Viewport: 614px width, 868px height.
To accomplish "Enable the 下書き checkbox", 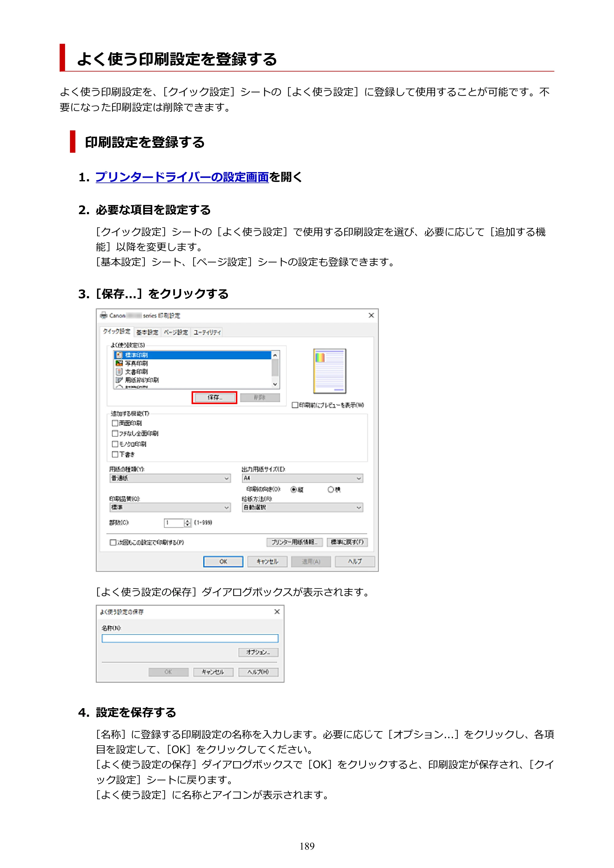I will 115,454.
